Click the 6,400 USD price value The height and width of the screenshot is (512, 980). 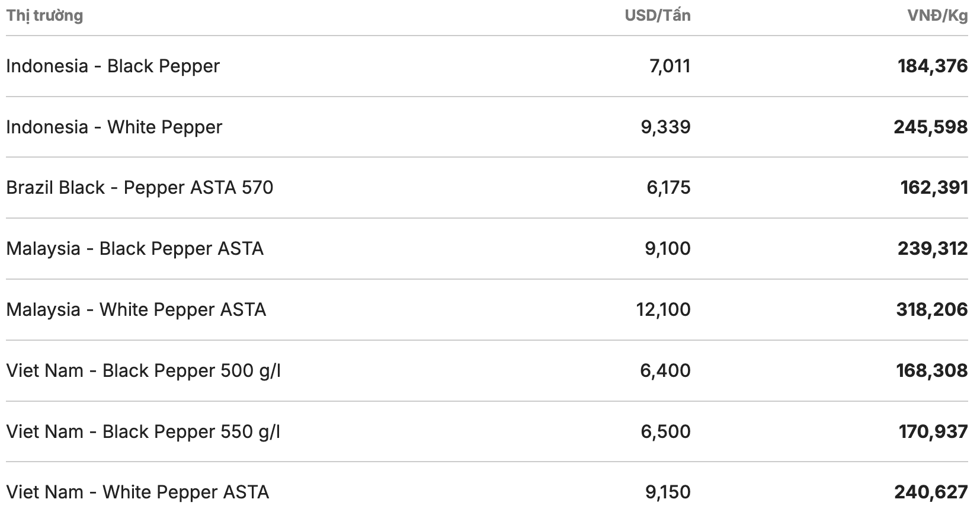click(x=665, y=370)
